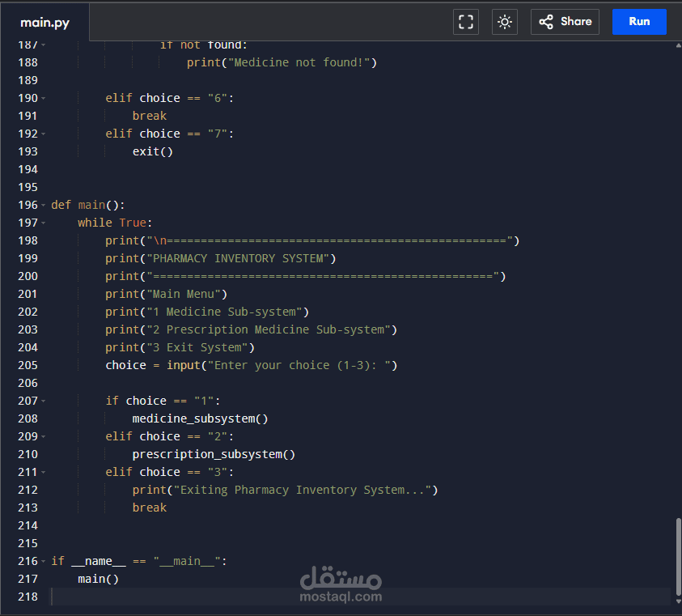
Task: Click "2 Prescription Medicine Sub-system" string
Action: click(269, 330)
